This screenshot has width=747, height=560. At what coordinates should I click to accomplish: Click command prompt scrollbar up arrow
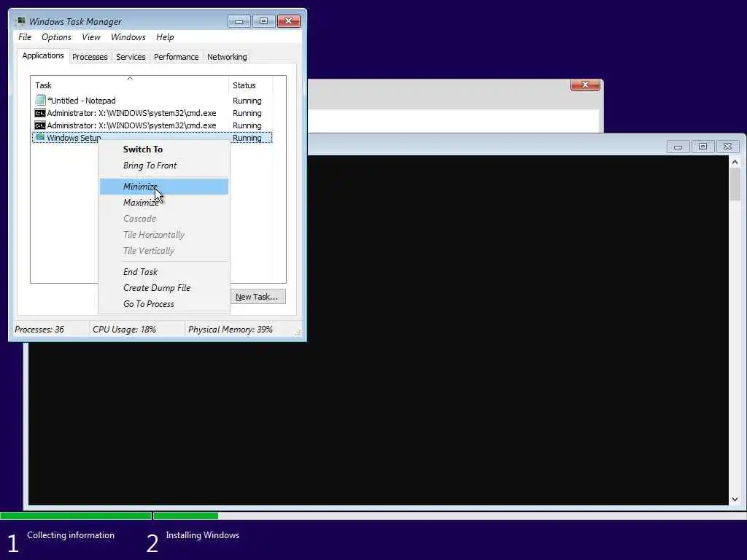tap(735, 163)
